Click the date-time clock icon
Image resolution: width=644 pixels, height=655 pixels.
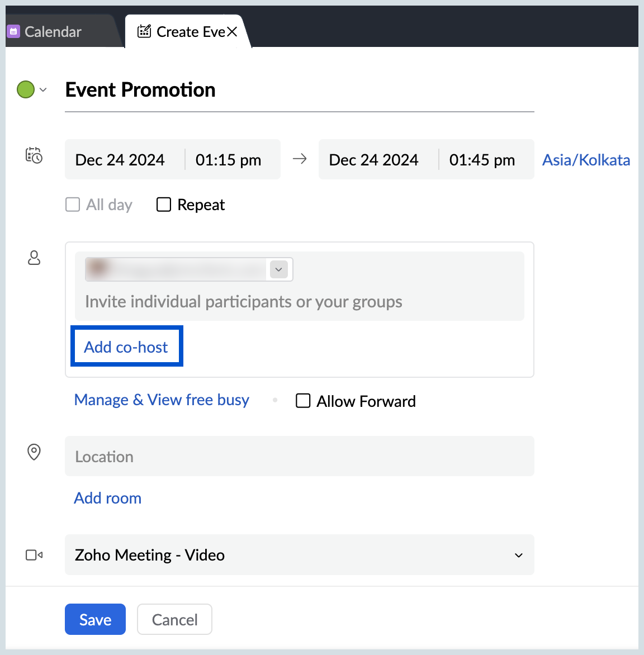[34, 155]
